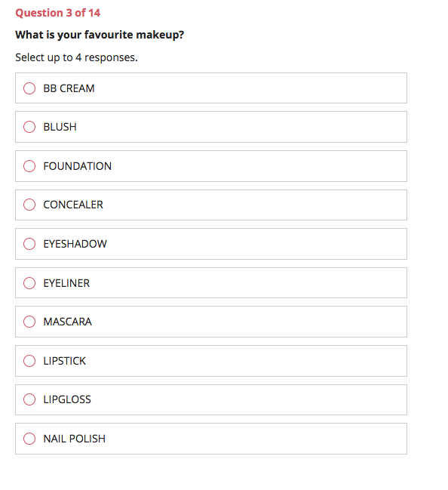Mark the EYELINER radio circle

(x=29, y=283)
